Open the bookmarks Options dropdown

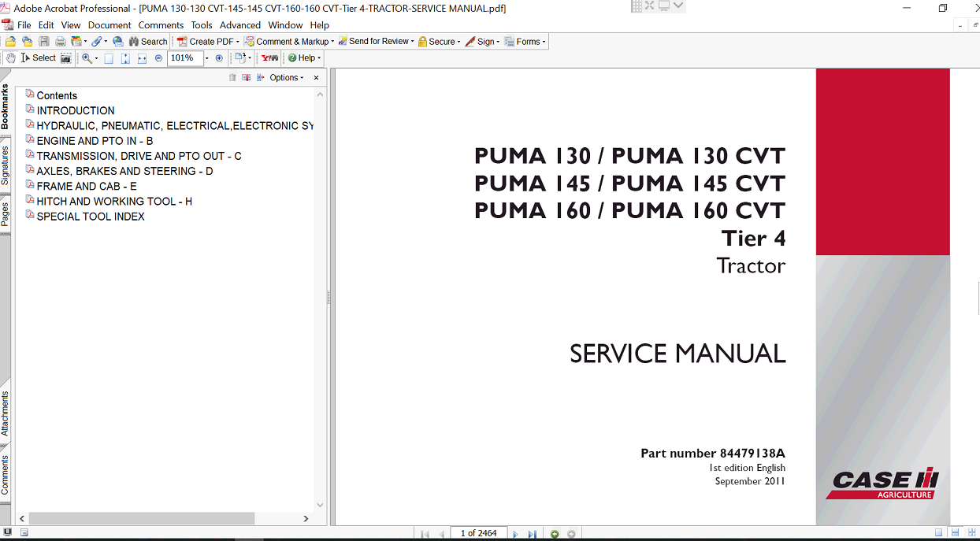[x=286, y=78]
